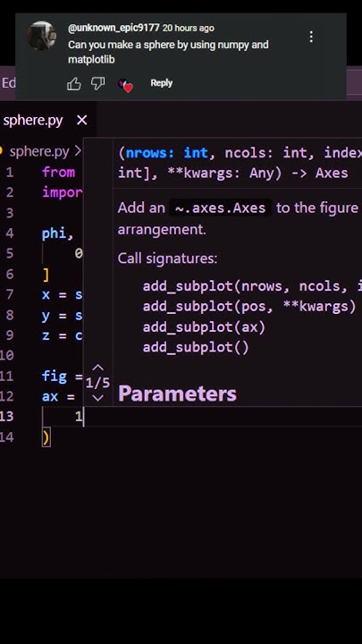
Task: Click the '20 hours ago' timestamp
Action: (x=188, y=28)
